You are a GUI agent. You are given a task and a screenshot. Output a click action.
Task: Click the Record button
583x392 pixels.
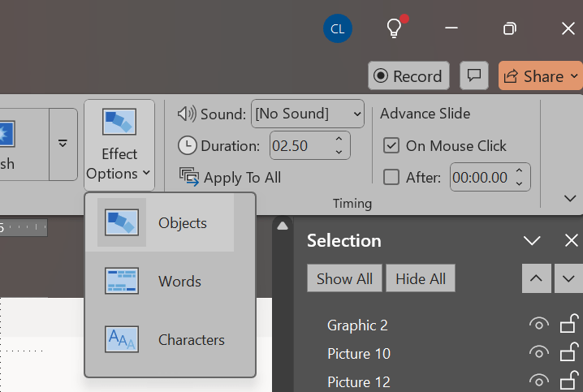(x=408, y=75)
